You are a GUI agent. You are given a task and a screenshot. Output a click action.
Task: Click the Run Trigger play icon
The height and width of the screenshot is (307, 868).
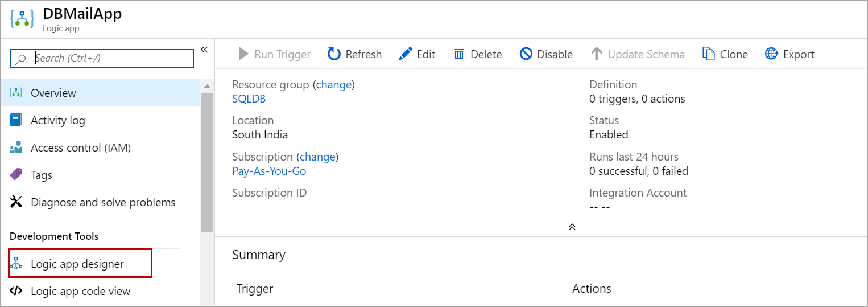pos(243,54)
